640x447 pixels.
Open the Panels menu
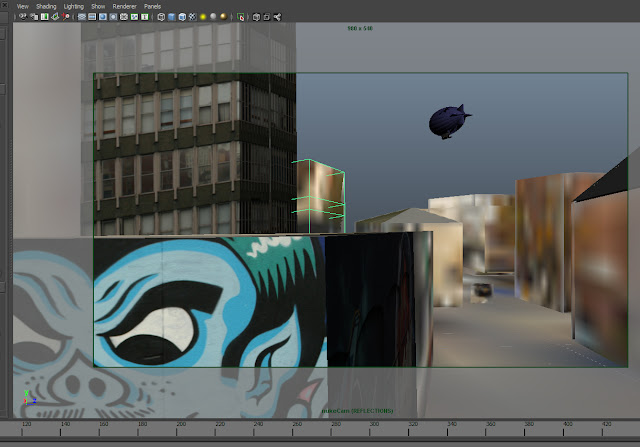152,6
